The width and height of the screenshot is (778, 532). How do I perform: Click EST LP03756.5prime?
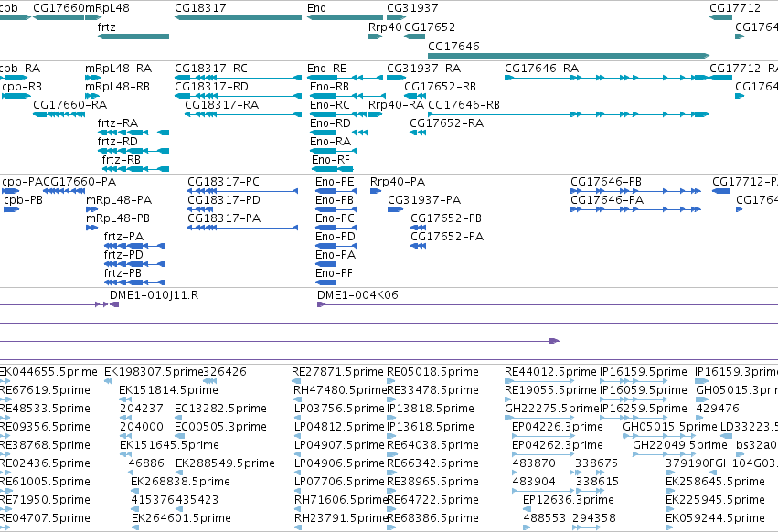coord(339,409)
